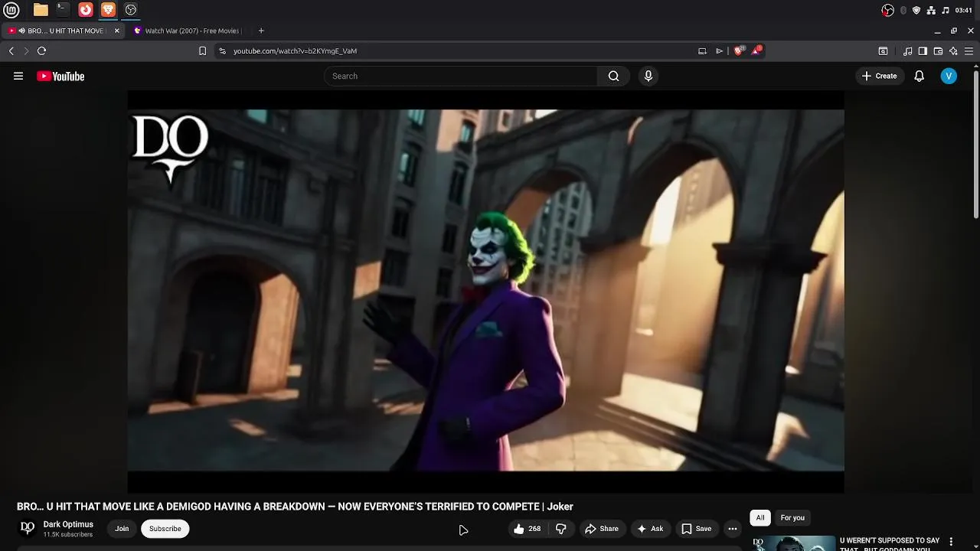The height and width of the screenshot is (551, 980).
Task: Share this video
Action: coord(602,529)
